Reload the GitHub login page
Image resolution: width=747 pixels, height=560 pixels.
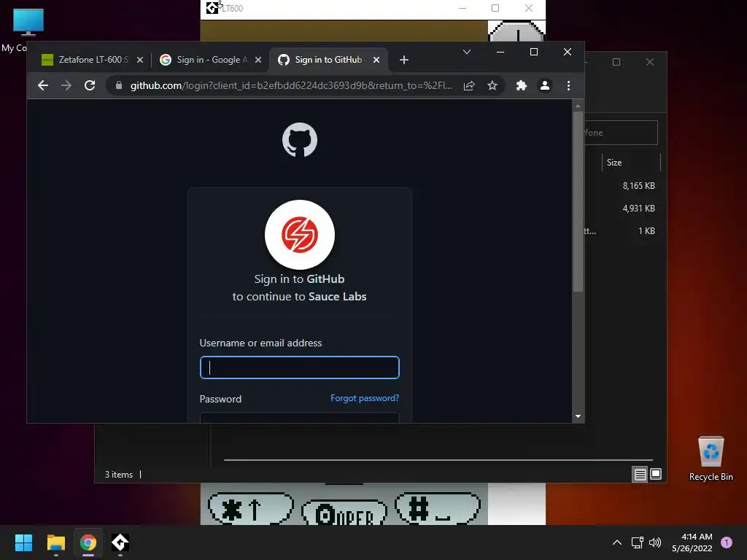90,85
